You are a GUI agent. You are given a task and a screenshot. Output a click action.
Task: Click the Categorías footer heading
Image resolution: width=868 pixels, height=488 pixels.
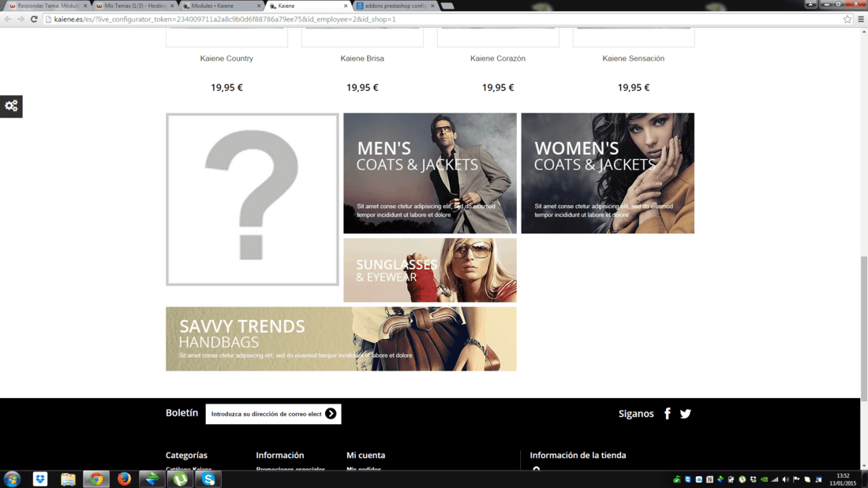coord(186,456)
